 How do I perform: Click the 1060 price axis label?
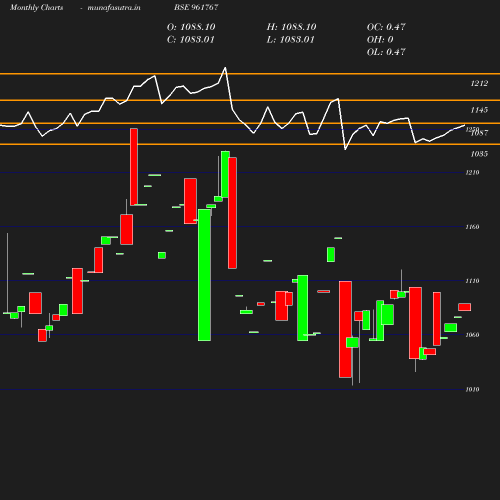click(x=472, y=335)
